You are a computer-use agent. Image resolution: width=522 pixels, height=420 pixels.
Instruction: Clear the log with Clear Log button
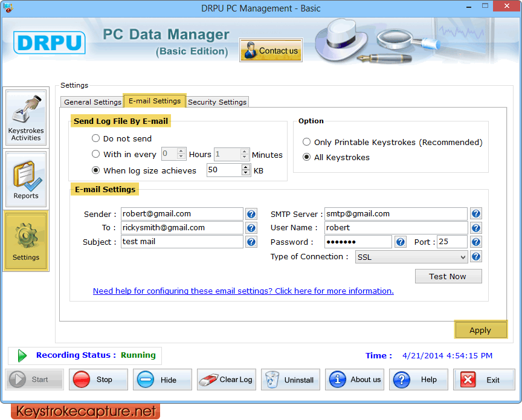227,380
